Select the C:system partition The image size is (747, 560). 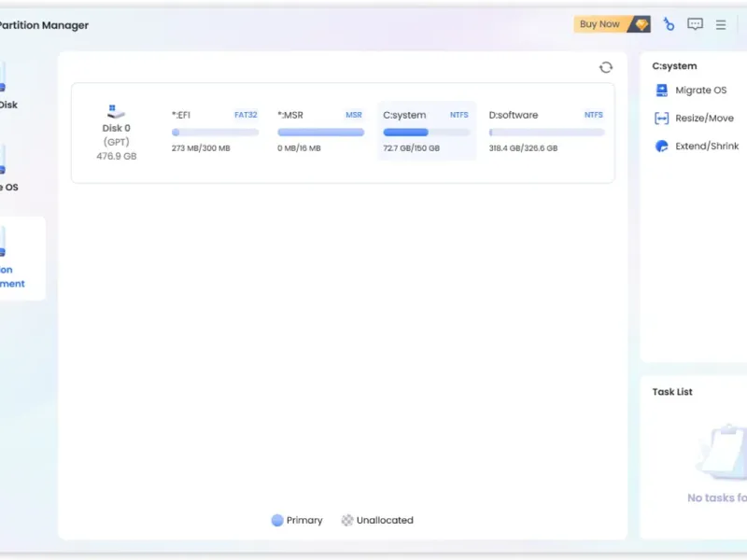[427, 131]
